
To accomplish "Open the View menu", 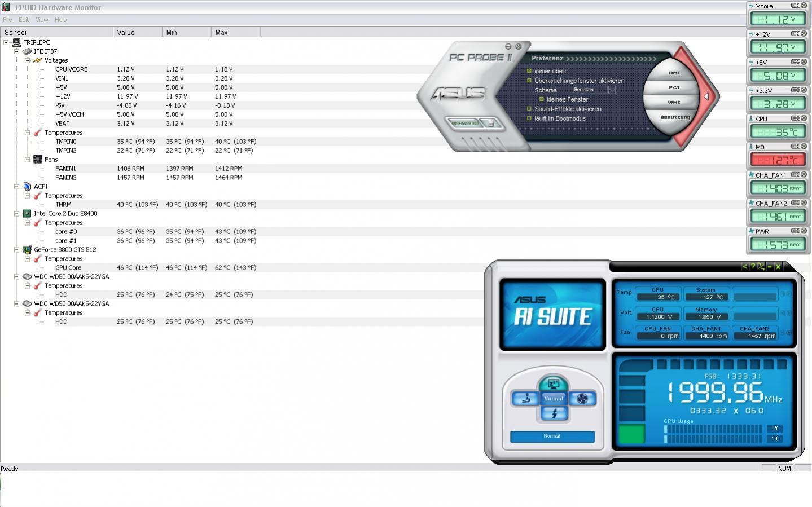I will point(42,20).
